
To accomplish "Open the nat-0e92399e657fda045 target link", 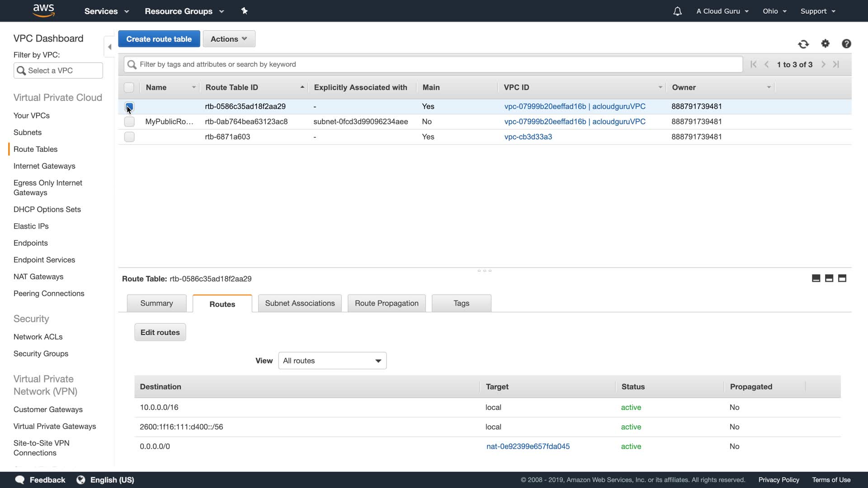I will (x=528, y=446).
